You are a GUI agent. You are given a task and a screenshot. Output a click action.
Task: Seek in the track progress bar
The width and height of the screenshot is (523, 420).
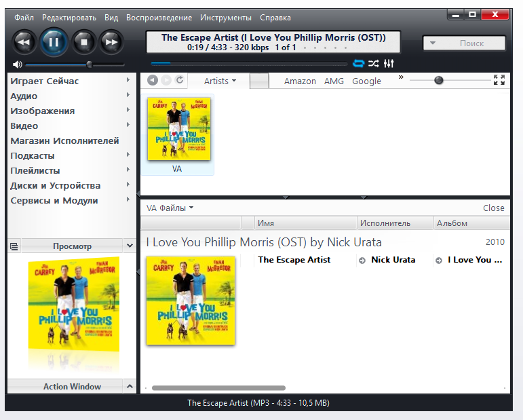[249, 63]
